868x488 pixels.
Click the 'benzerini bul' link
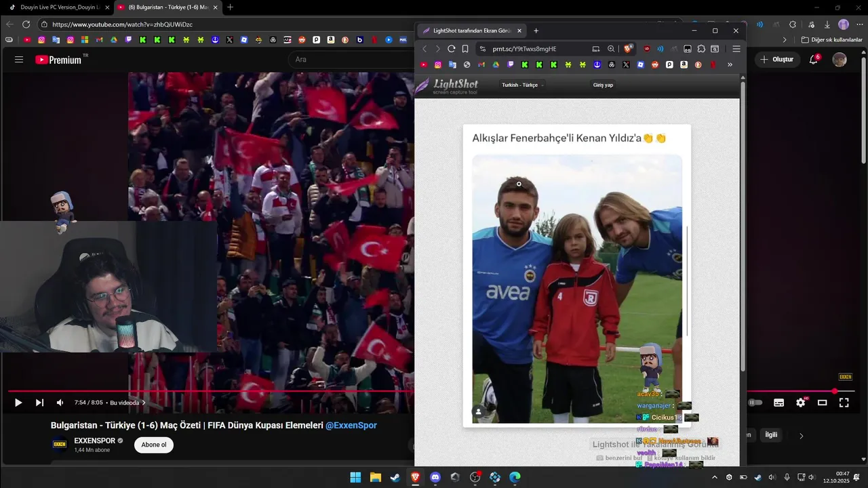(x=619, y=458)
